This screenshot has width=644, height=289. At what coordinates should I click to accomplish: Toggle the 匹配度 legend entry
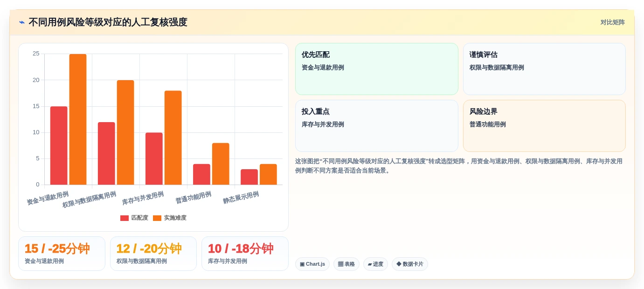(134, 218)
